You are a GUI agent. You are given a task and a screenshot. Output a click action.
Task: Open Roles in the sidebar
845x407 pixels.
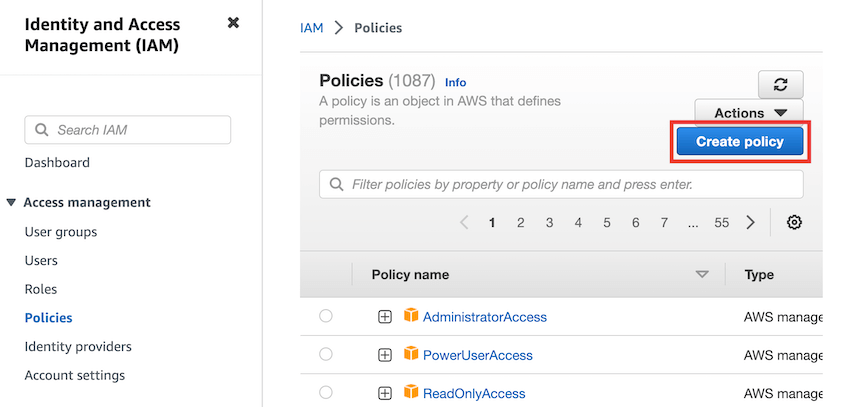[40, 289]
